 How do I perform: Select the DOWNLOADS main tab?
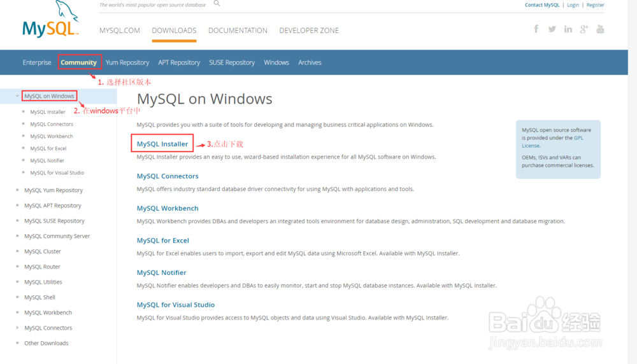174,31
